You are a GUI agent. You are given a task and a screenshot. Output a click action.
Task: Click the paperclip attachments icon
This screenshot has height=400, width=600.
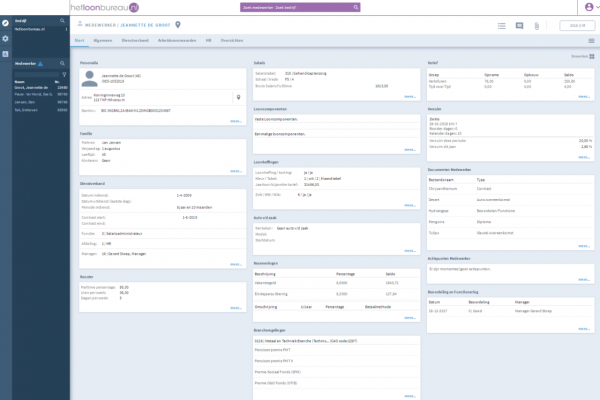(x=538, y=25)
